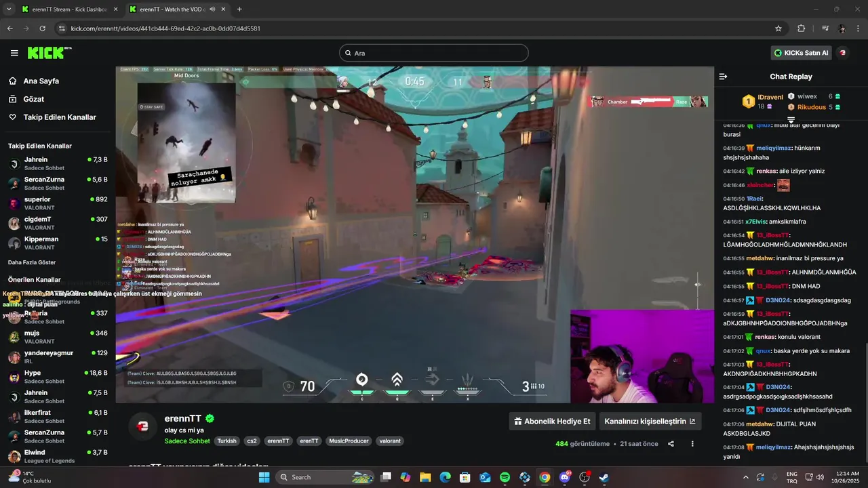Click the xleincher chat emote

(x=784, y=184)
